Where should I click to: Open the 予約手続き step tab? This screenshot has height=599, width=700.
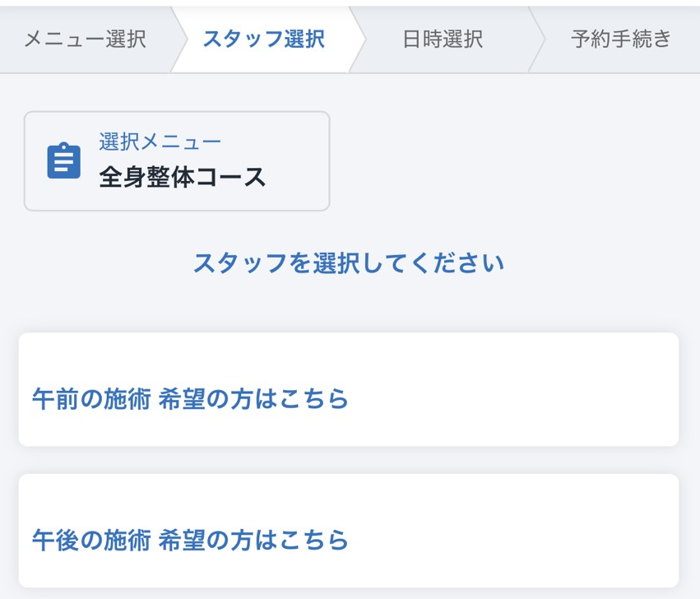[x=621, y=39]
